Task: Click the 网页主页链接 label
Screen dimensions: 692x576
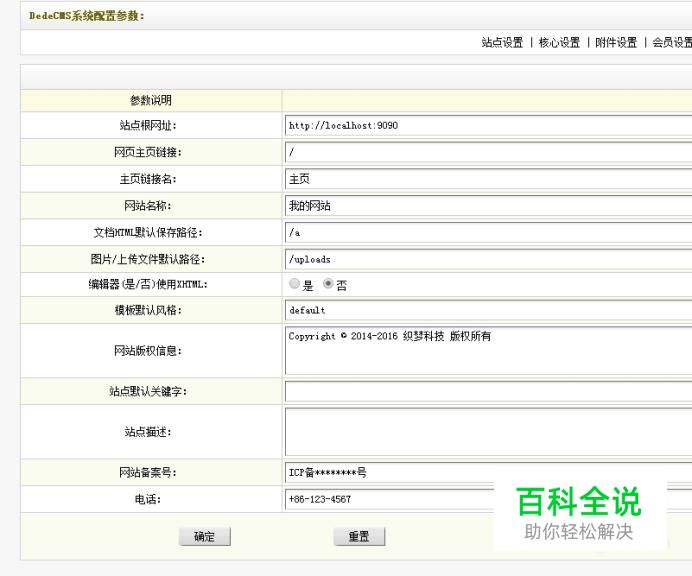Action: [x=148, y=153]
